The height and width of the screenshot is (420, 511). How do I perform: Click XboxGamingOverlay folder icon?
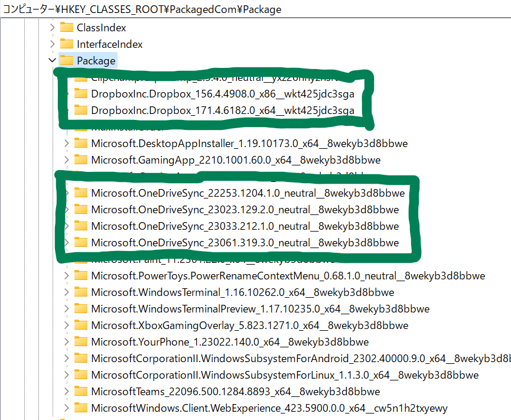[81, 325]
